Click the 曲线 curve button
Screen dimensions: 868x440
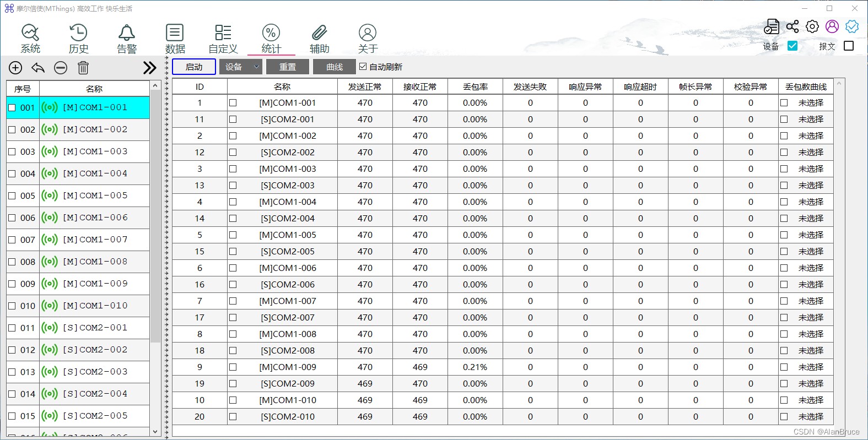tap(335, 67)
